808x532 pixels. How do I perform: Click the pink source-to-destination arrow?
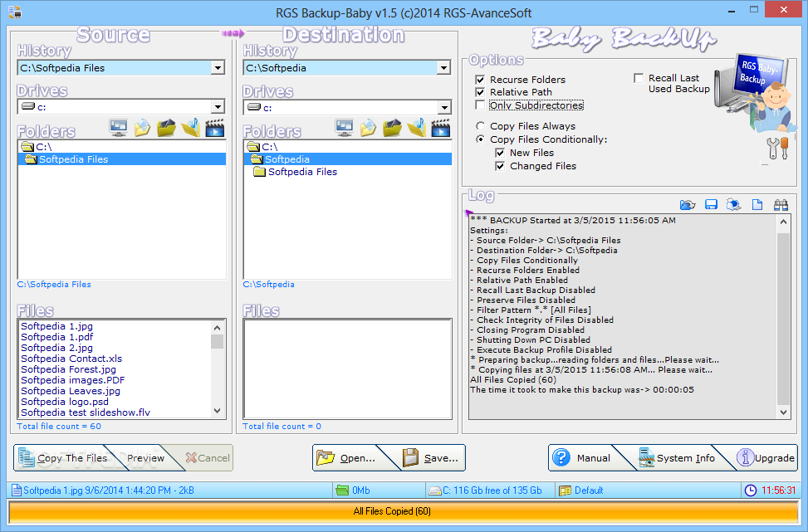(x=233, y=33)
